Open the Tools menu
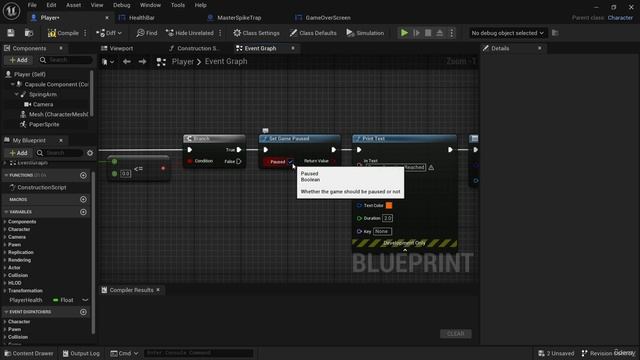640x360 pixels. click(x=178, y=5)
